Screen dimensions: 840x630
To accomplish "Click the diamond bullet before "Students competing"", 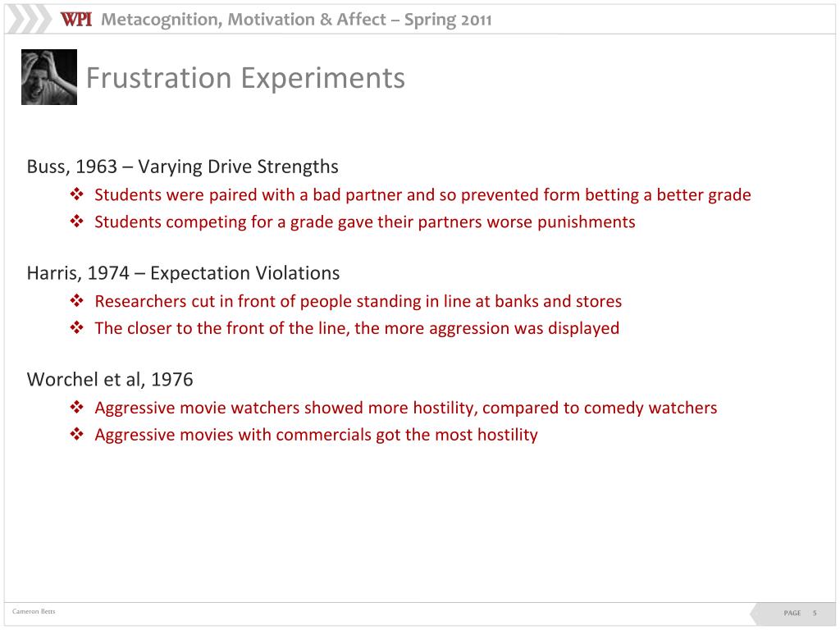I will click(77, 221).
